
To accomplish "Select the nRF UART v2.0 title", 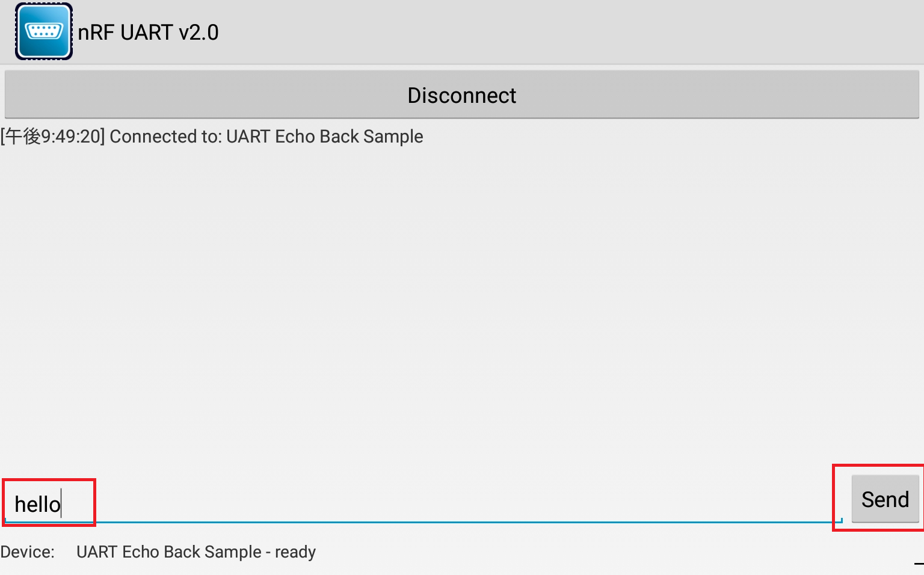I will click(x=147, y=32).
